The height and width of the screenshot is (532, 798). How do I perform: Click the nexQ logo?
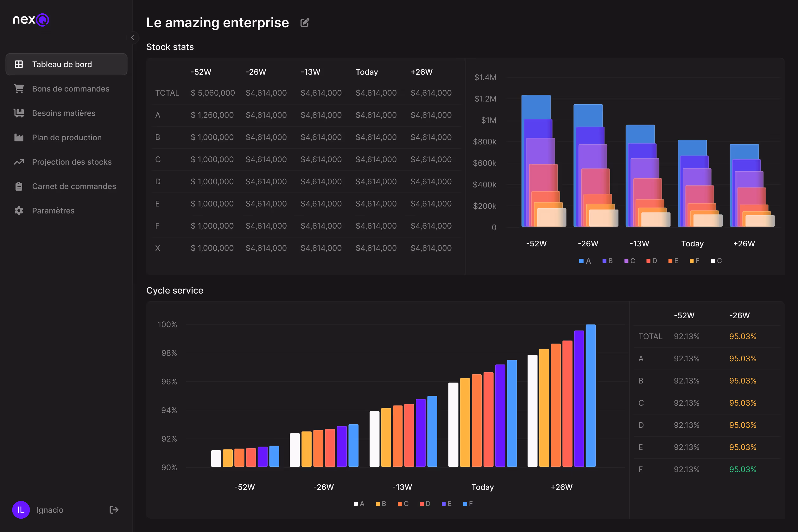point(31,20)
